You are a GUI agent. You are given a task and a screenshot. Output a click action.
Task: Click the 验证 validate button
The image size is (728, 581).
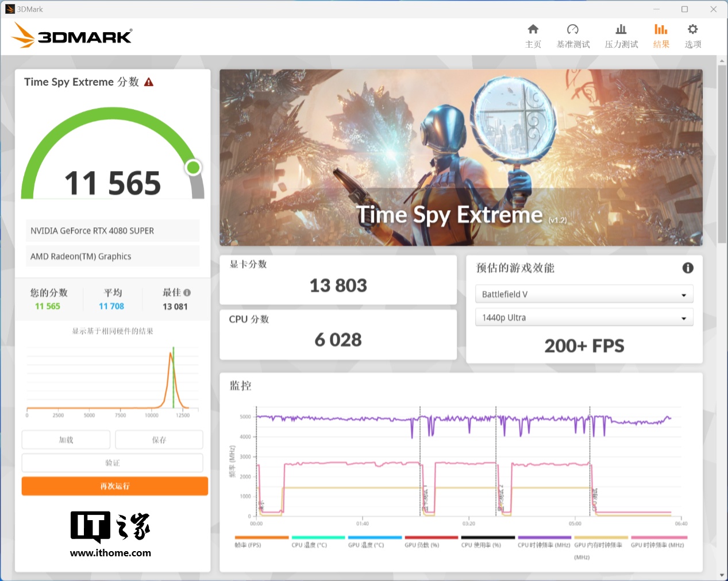(x=112, y=462)
